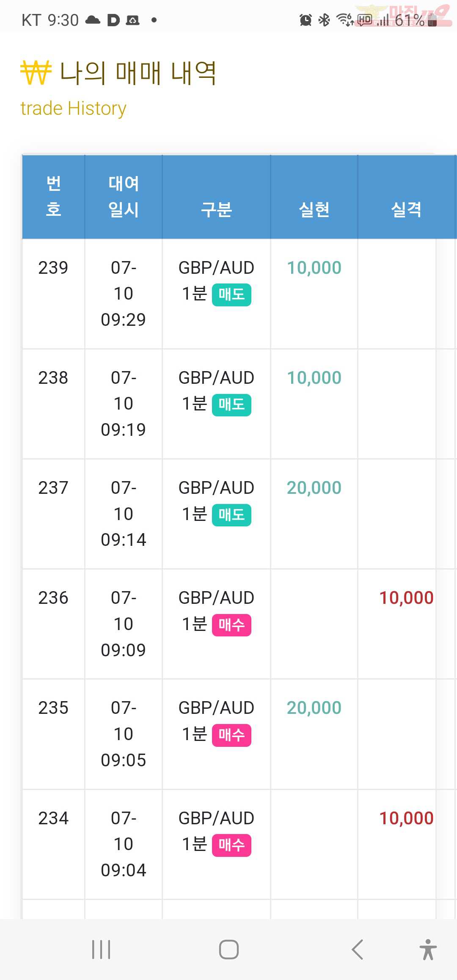The image size is (457, 980).
Task: Click the trade History subtitle
Action: [x=73, y=109]
